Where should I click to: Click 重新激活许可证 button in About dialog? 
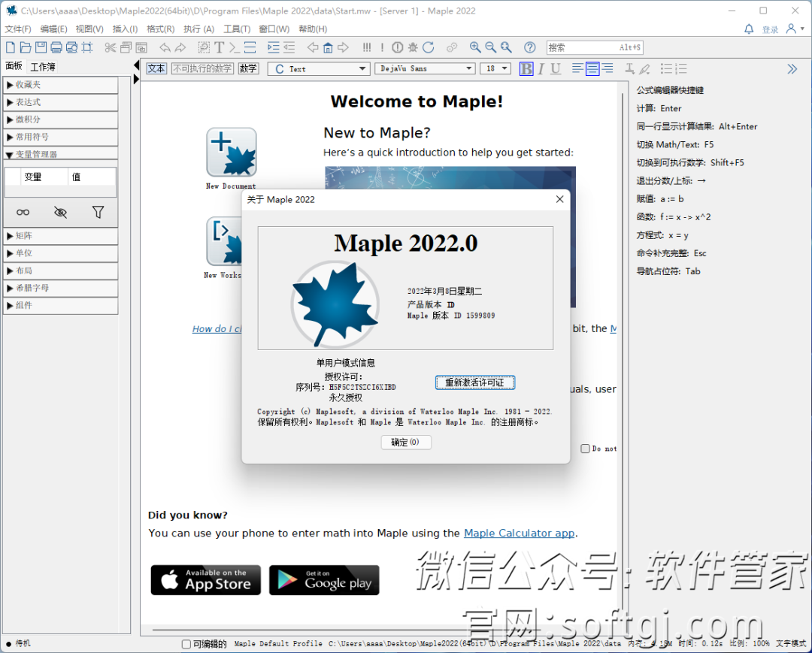[x=475, y=382]
